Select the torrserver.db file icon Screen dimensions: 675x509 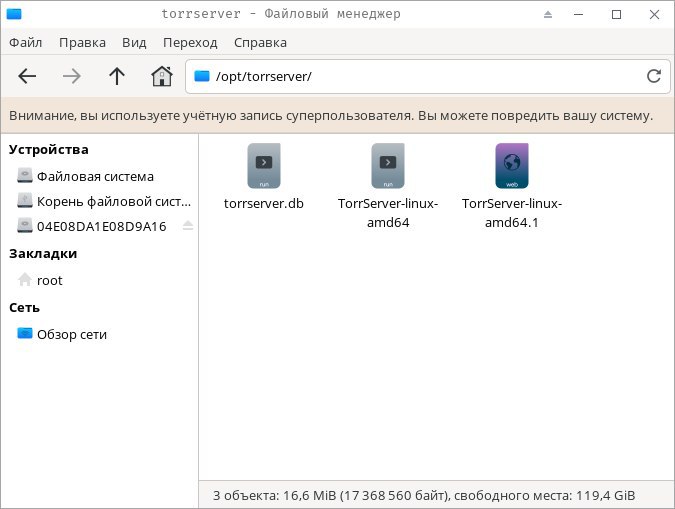(x=264, y=166)
